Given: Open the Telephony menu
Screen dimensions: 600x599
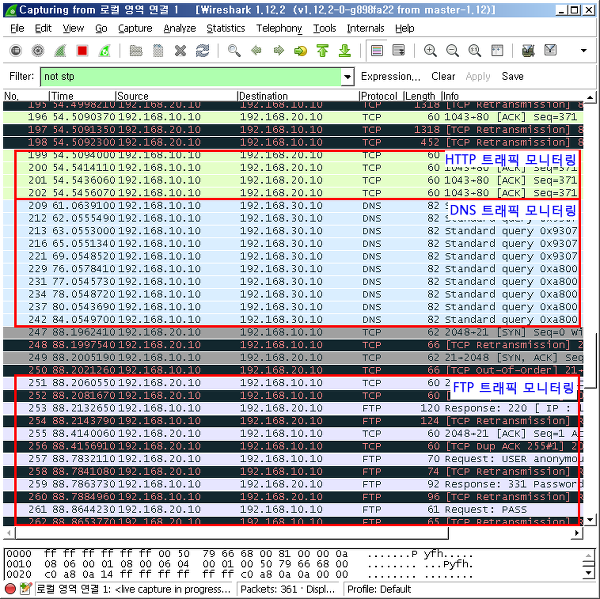Looking at the screenshot, I should coord(279,28).
